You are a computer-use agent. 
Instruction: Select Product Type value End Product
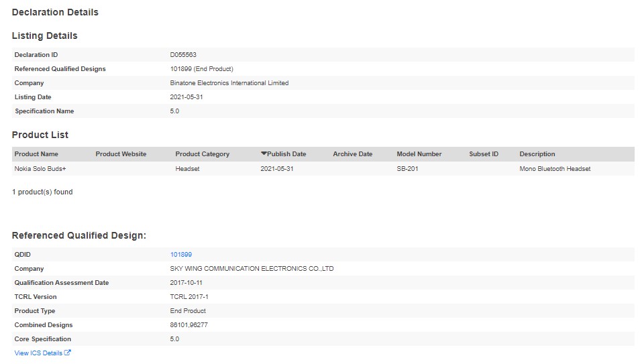point(188,310)
